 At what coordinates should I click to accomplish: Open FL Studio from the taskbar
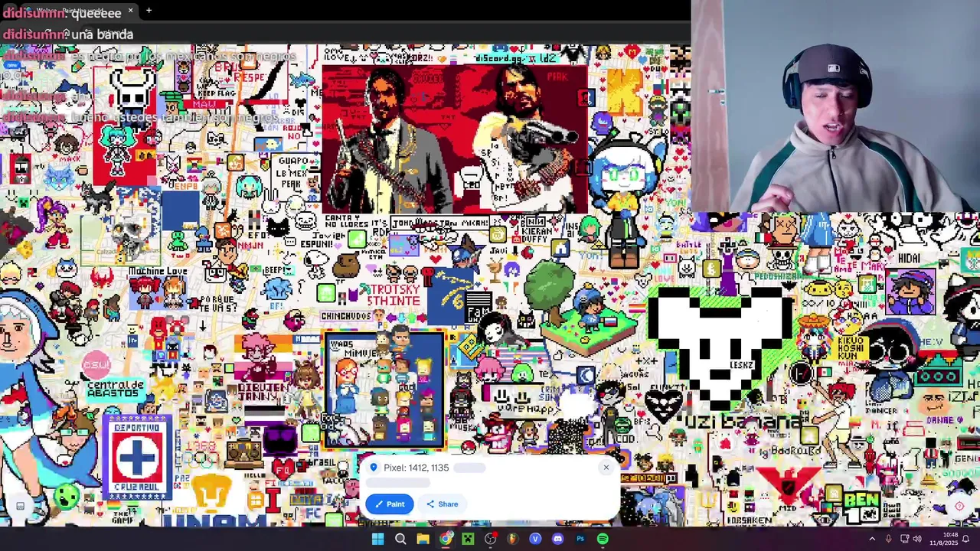513,539
